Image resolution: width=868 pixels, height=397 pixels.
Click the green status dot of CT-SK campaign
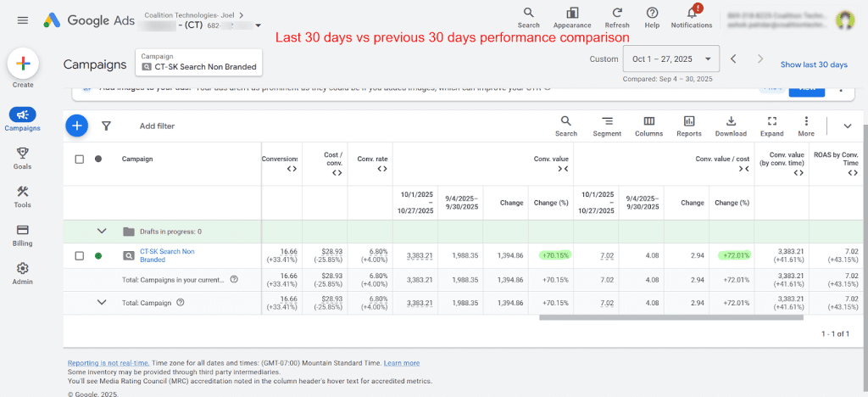coord(98,256)
